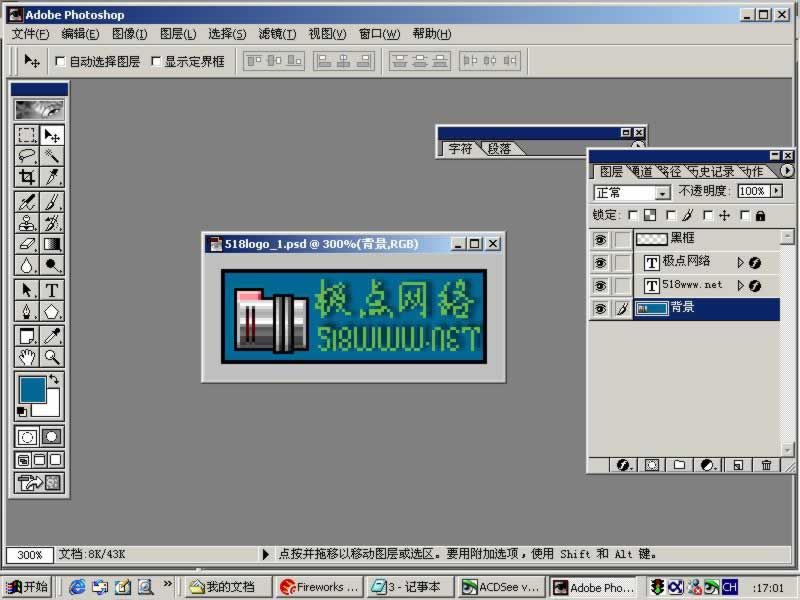Click the 开始 Start button

tap(27, 587)
